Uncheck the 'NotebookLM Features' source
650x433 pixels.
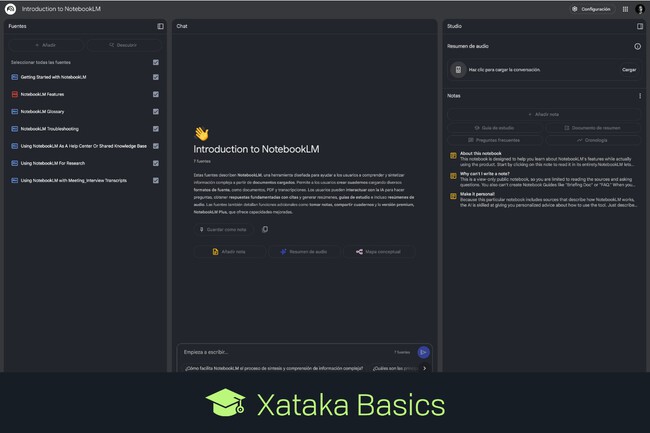point(156,94)
